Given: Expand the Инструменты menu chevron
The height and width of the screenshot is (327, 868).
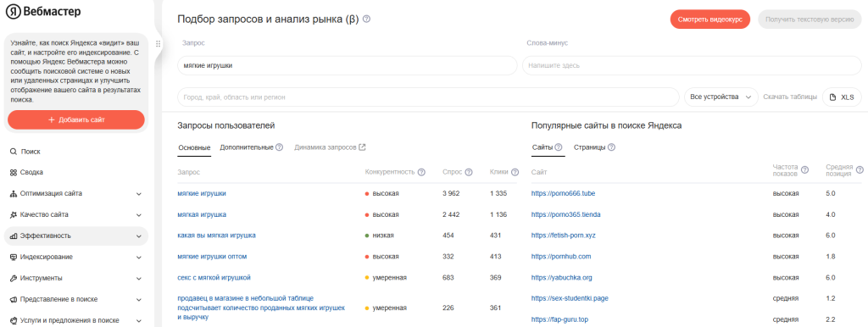Looking at the screenshot, I should (138, 278).
